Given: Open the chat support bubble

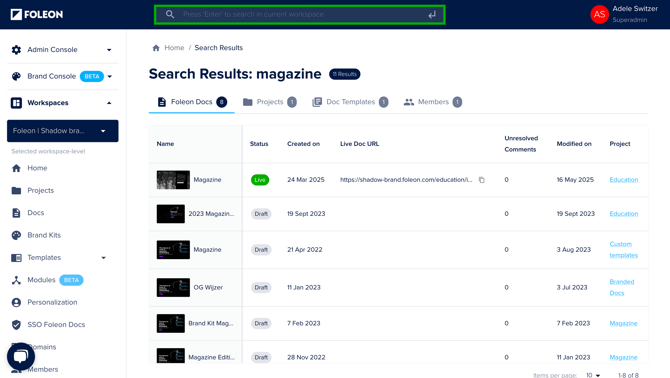Looking at the screenshot, I should coord(21,356).
